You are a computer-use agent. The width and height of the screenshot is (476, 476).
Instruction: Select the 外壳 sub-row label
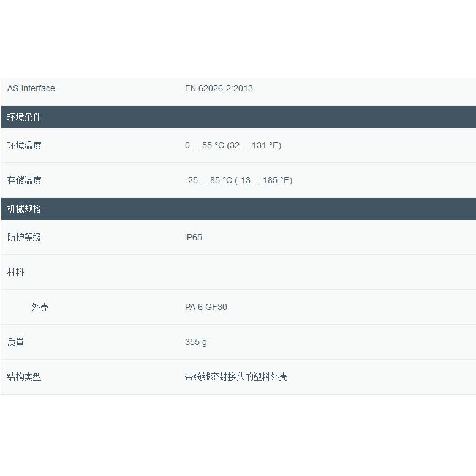tap(40, 307)
